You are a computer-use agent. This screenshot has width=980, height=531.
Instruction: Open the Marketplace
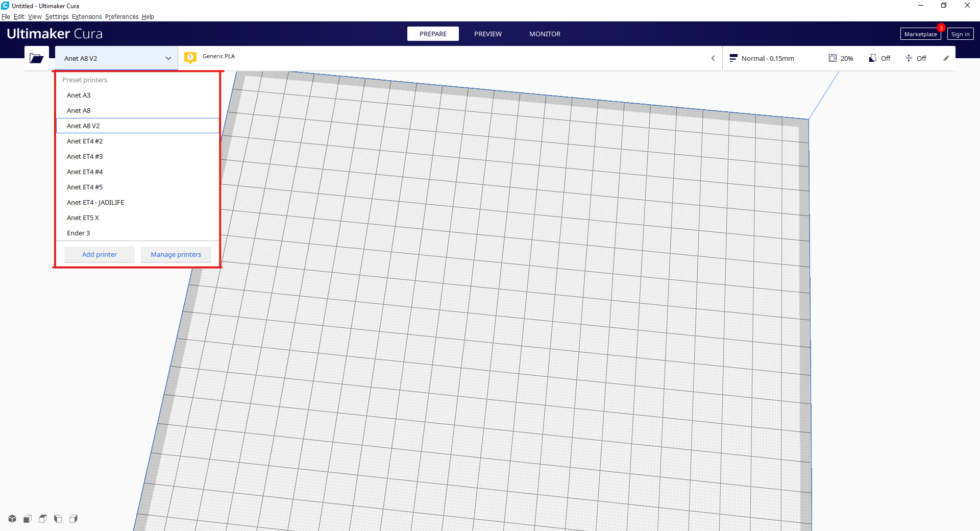coord(920,34)
